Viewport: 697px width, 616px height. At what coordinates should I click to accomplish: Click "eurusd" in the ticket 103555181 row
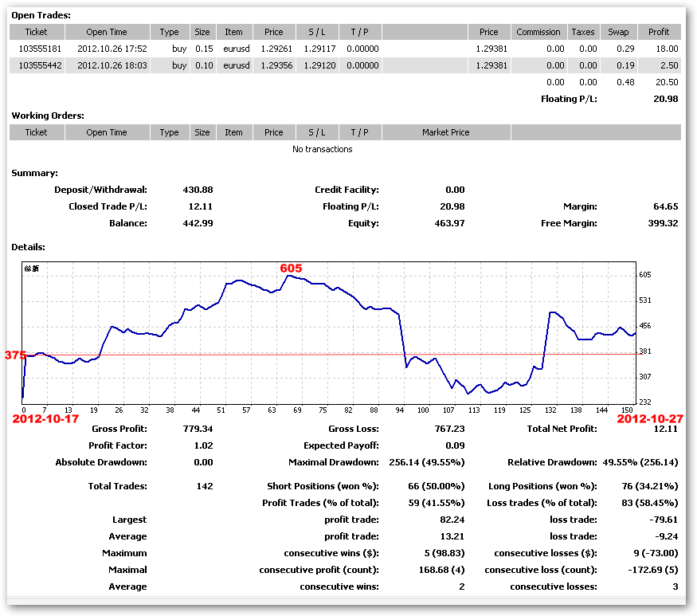pos(237,49)
